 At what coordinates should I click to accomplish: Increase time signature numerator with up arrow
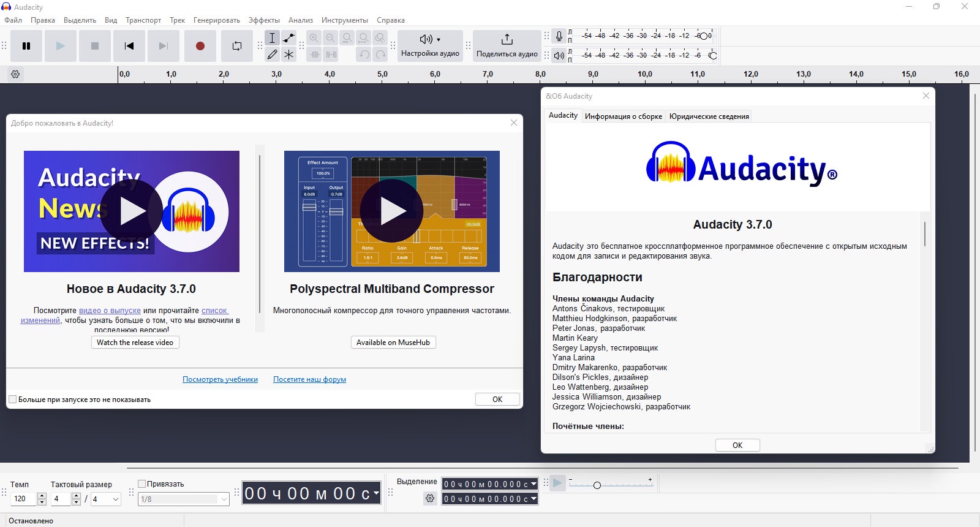(x=77, y=496)
